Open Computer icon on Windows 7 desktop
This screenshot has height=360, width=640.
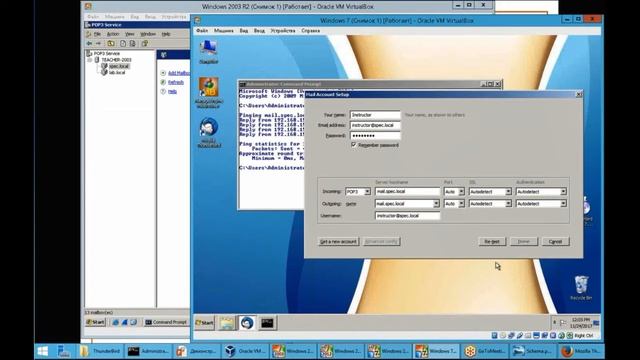click(x=209, y=51)
